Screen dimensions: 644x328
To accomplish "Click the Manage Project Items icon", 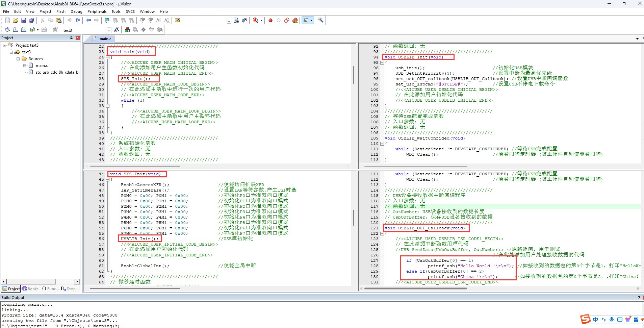I will tap(127, 30).
